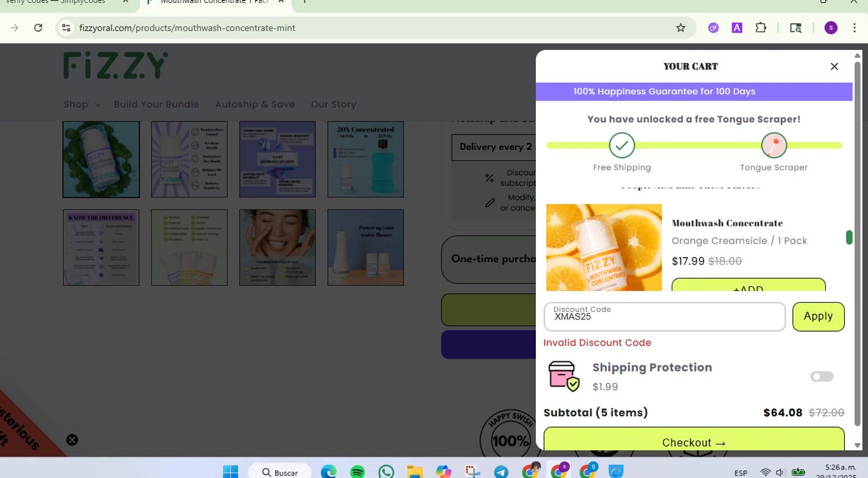The height and width of the screenshot is (478, 868).
Task: Select the Power up your water flosser thumbnail
Action: (366, 248)
